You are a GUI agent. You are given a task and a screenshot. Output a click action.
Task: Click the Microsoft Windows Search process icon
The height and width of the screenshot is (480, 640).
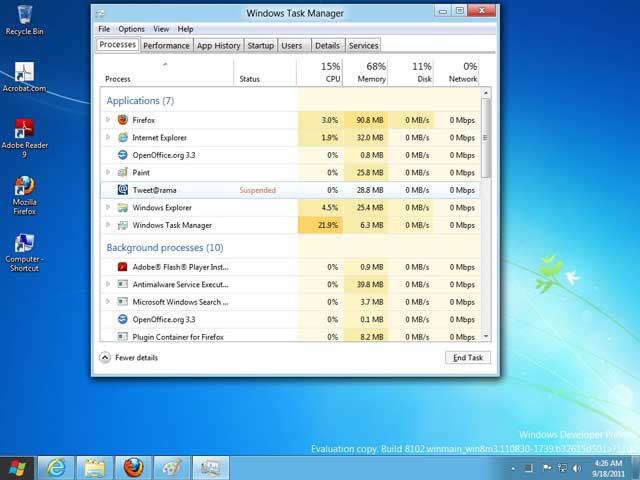(122, 302)
